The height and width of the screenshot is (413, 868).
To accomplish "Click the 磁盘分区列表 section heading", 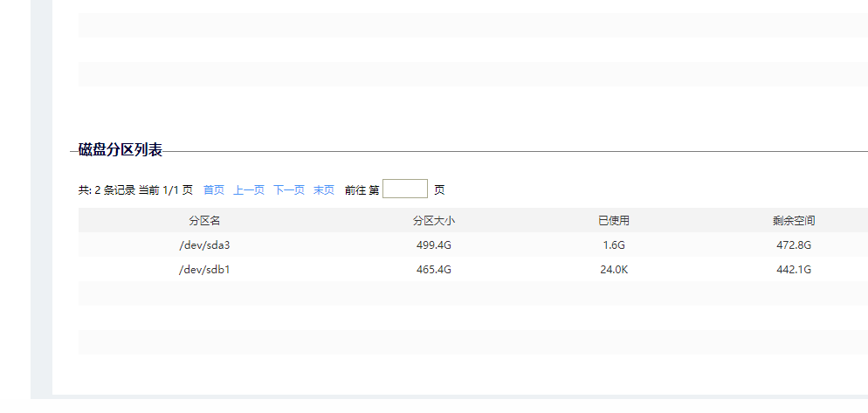I will (121, 149).
